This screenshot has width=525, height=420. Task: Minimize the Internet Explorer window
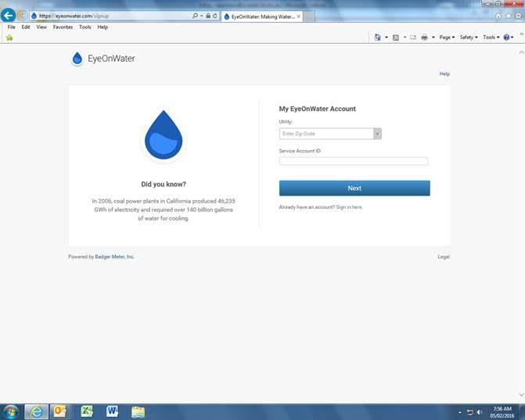pyautogui.click(x=487, y=3)
